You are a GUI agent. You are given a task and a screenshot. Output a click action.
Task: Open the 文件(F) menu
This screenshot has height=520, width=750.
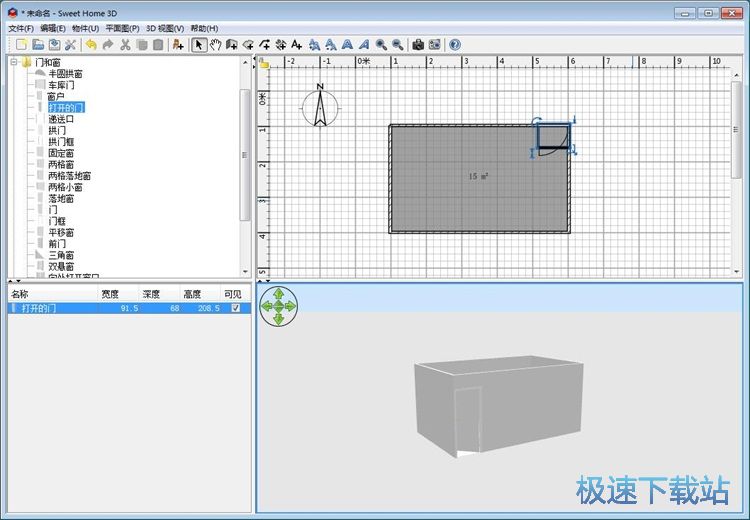[x=21, y=28]
